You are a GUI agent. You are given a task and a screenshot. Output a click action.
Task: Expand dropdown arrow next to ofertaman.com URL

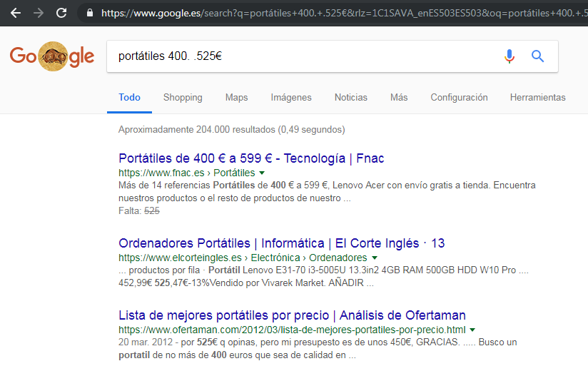[x=472, y=330]
